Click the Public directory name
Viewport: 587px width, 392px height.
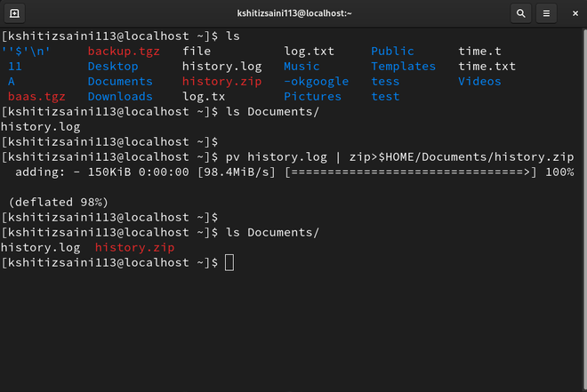pyautogui.click(x=392, y=51)
